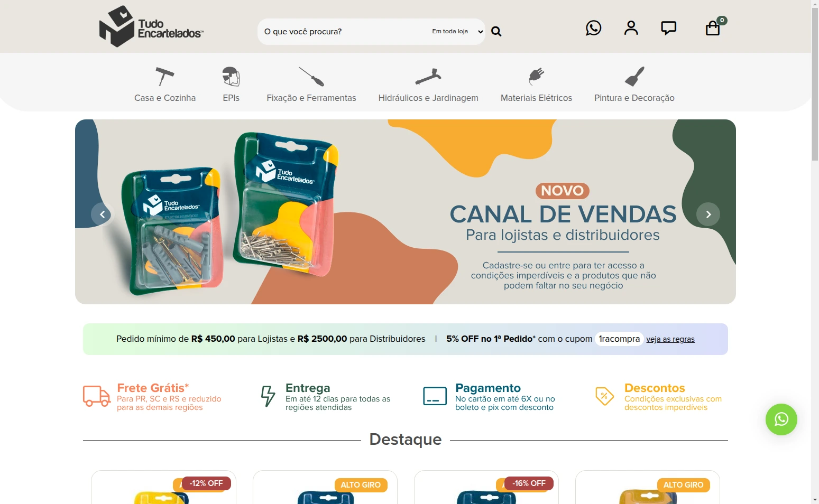This screenshot has width=819, height=504.
Task: Click the page vertical scrollbar
Action: pos(815,252)
